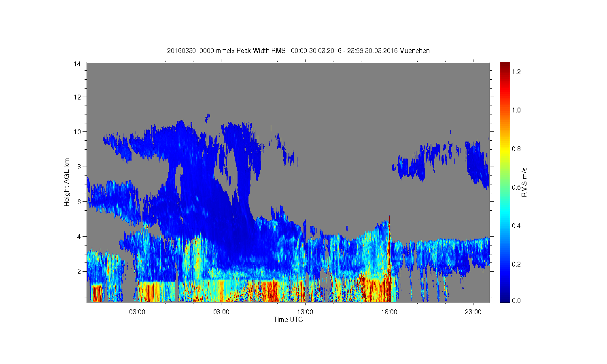Screen dimensions: 607x364
Task: Click the yellow band of the colorbar
Action: pos(505,152)
